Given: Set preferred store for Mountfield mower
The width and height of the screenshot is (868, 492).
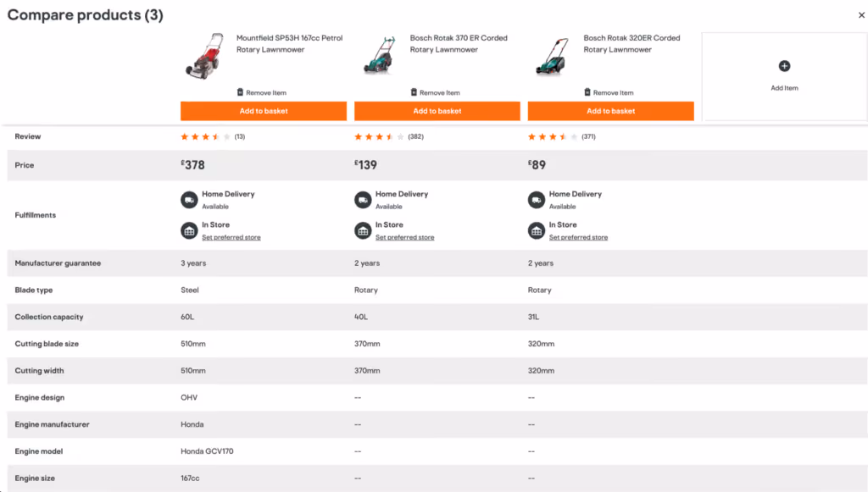Looking at the screenshot, I should tap(231, 237).
